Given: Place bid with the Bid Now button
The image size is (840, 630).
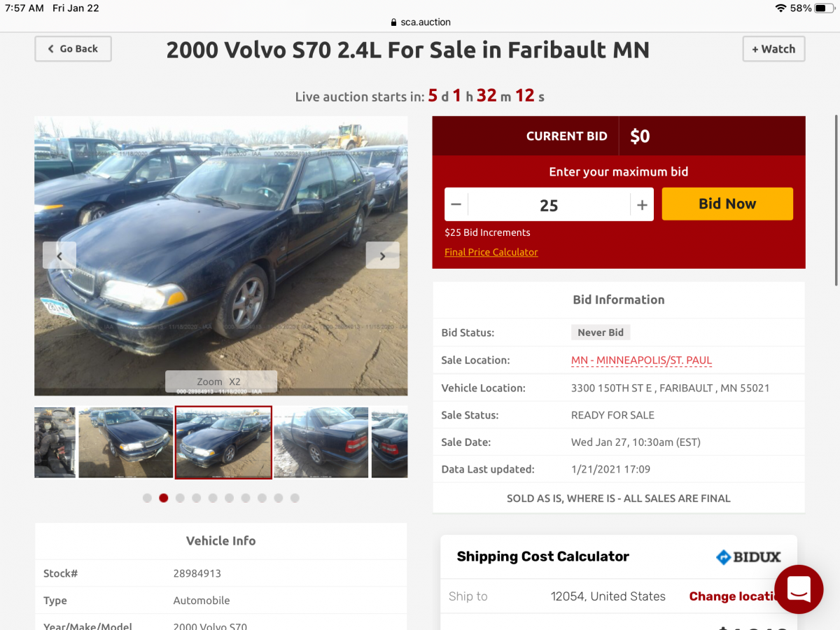Looking at the screenshot, I should [727, 204].
